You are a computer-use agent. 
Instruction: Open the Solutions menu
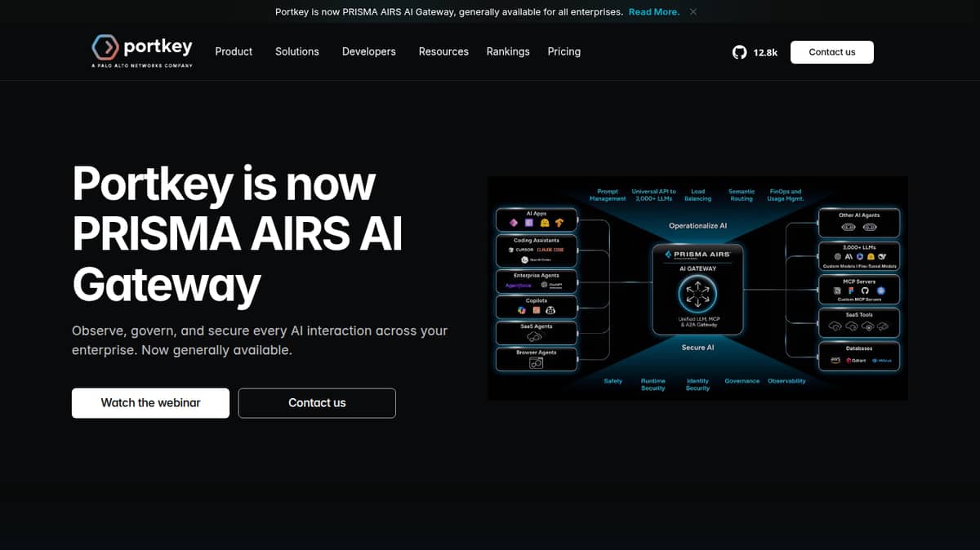[297, 51]
